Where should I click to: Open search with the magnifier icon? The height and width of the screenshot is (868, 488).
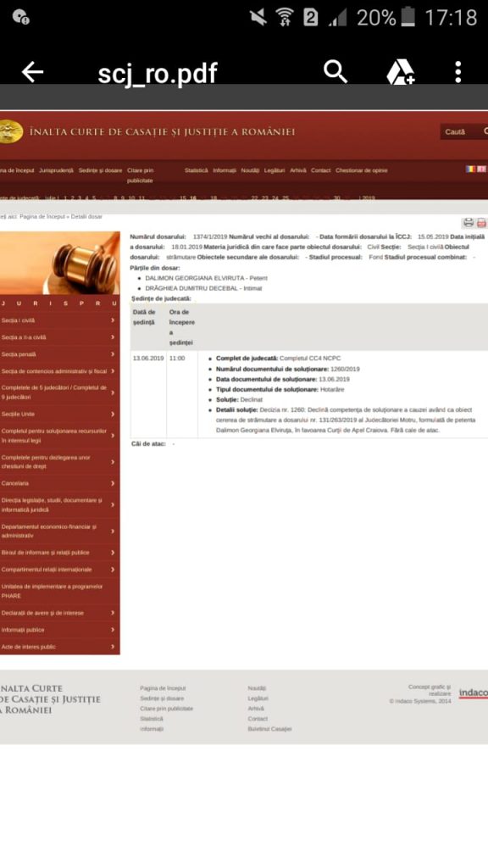(335, 72)
